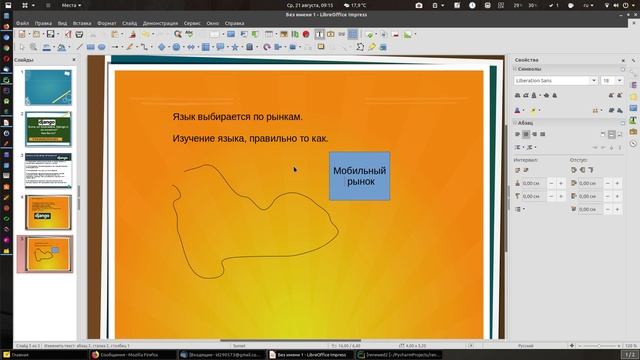This screenshot has height=360, width=640.
Task: Toggle Bold in sidebar
Action: click(x=517, y=96)
